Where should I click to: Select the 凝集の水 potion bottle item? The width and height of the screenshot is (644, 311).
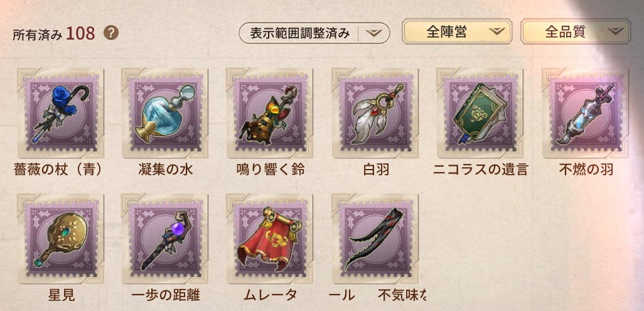[x=165, y=113]
